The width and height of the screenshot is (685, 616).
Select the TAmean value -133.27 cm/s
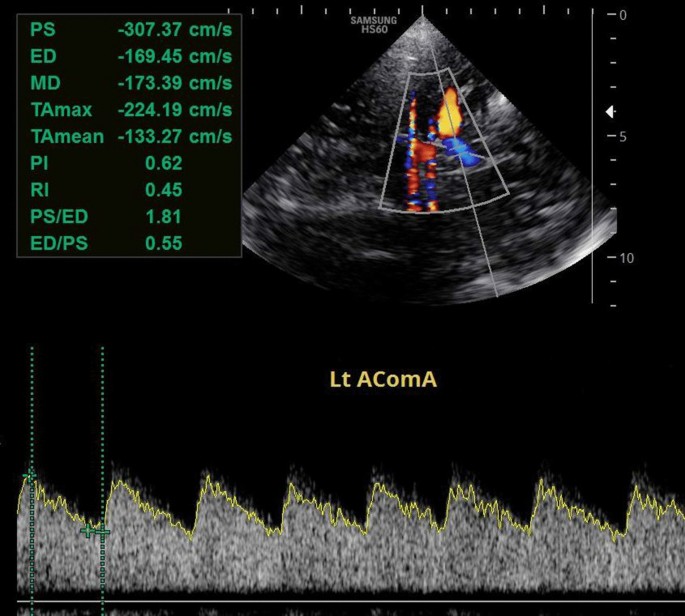tap(174, 137)
